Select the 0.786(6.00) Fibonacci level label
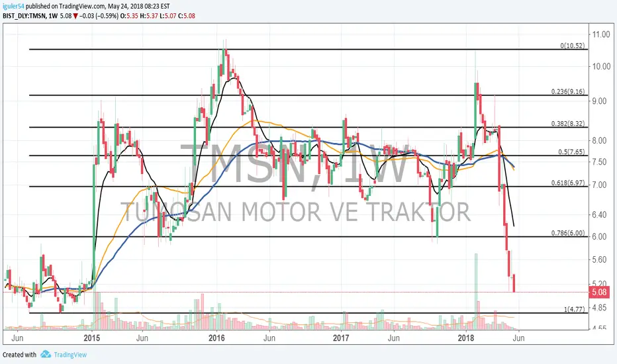 pos(568,232)
